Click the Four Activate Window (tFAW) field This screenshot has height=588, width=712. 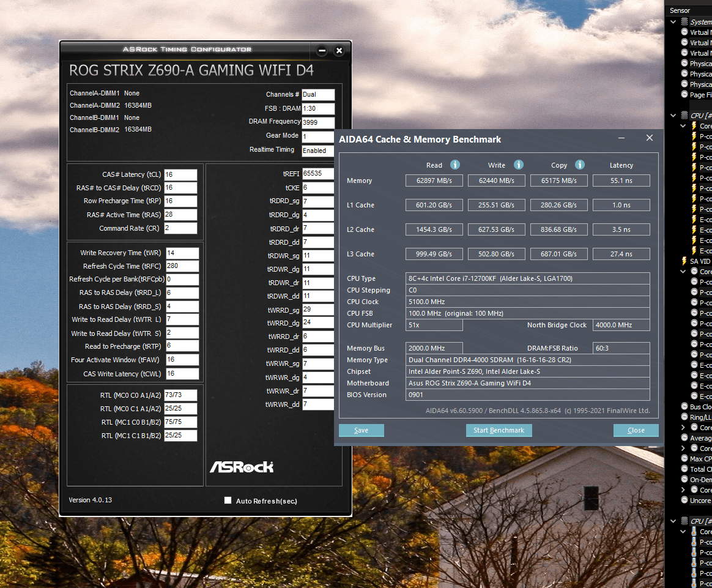pos(182,360)
